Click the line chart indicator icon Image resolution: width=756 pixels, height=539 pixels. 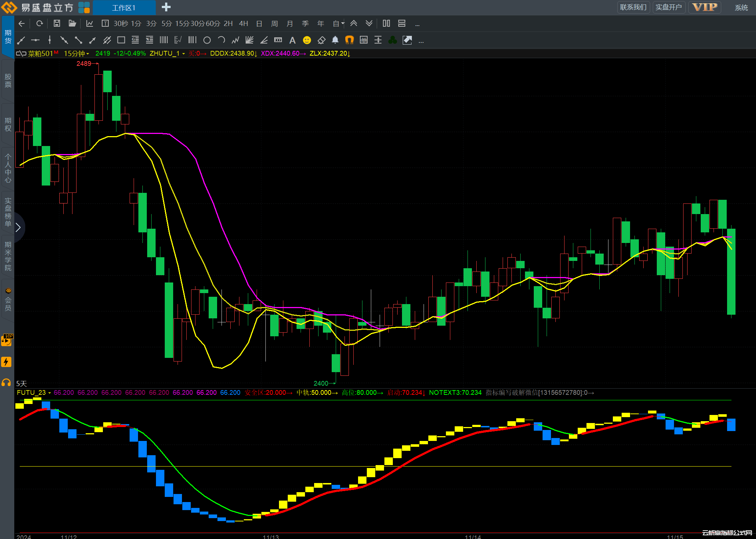pyautogui.click(x=90, y=24)
